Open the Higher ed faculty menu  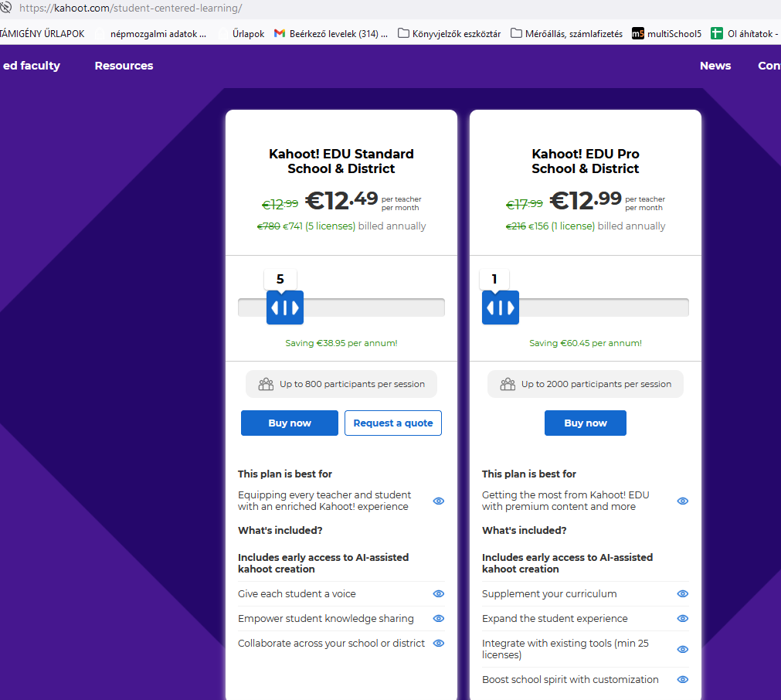point(31,66)
